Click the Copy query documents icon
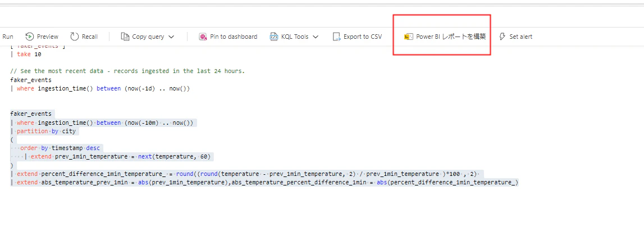The width and height of the screenshot is (644, 240). pos(125,37)
